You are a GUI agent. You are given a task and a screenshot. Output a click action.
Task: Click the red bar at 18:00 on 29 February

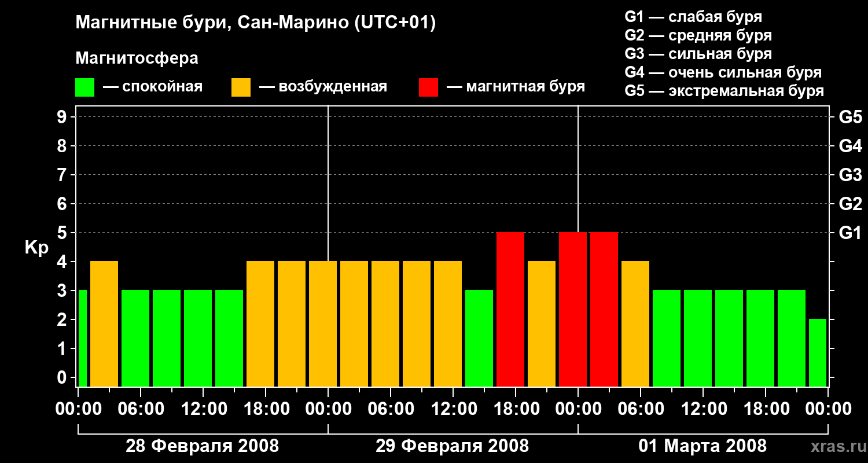[x=510, y=310]
